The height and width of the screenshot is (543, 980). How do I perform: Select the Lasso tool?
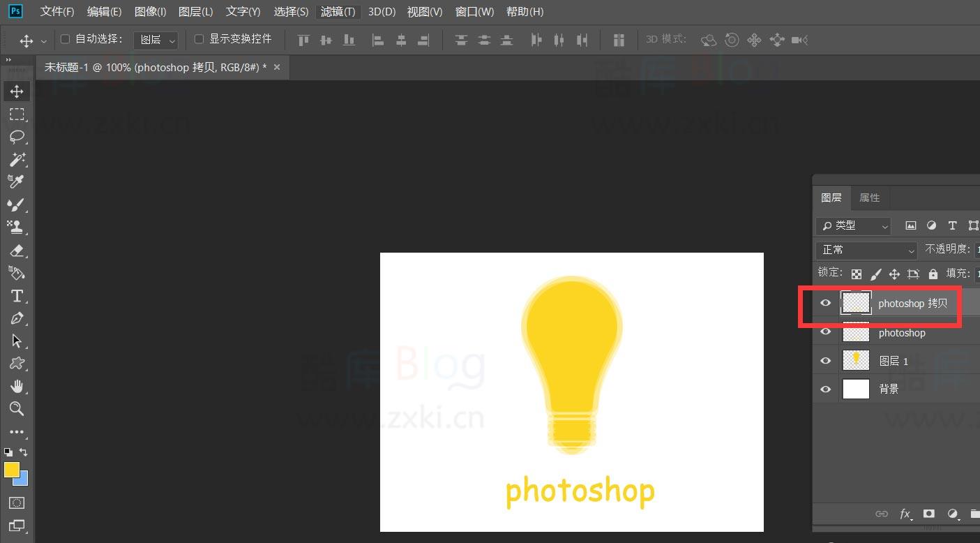point(17,137)
